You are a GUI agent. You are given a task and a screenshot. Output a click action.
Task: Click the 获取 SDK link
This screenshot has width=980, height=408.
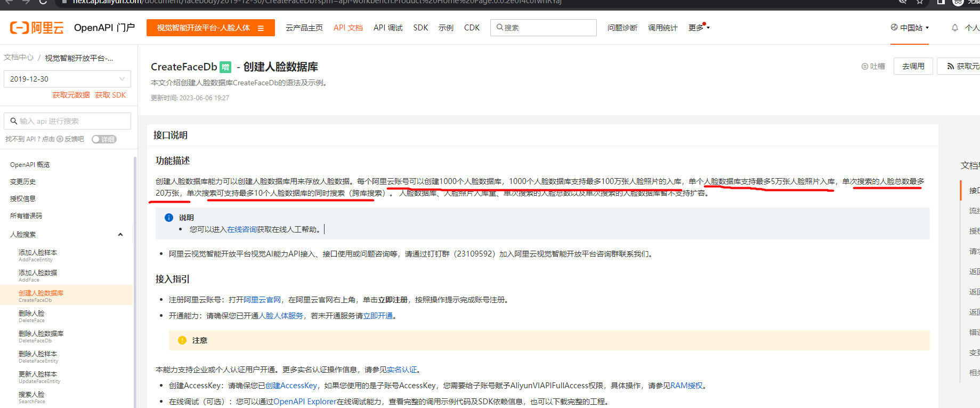111,95
